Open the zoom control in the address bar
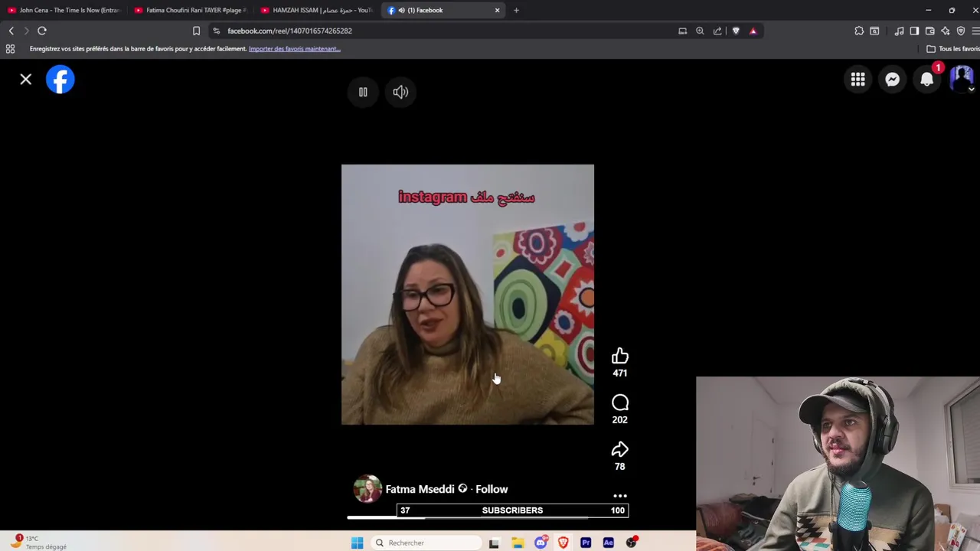Viewport: 980px width, 551px height. (x=700, y=31)
